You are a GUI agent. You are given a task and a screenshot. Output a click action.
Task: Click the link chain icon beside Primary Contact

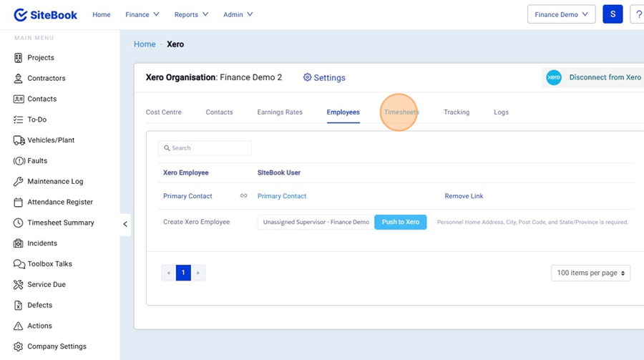[x=244, y=196]
